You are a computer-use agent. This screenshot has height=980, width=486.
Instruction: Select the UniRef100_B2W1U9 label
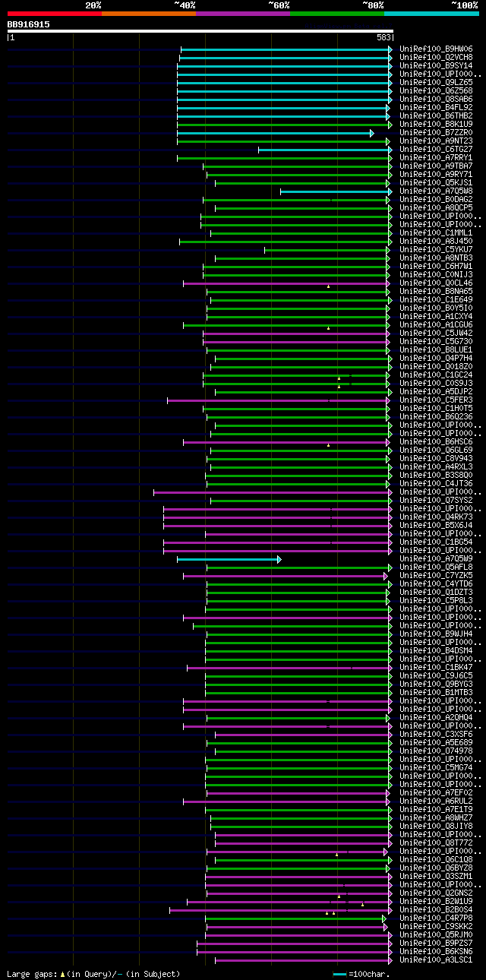click(x=435, y=901)
